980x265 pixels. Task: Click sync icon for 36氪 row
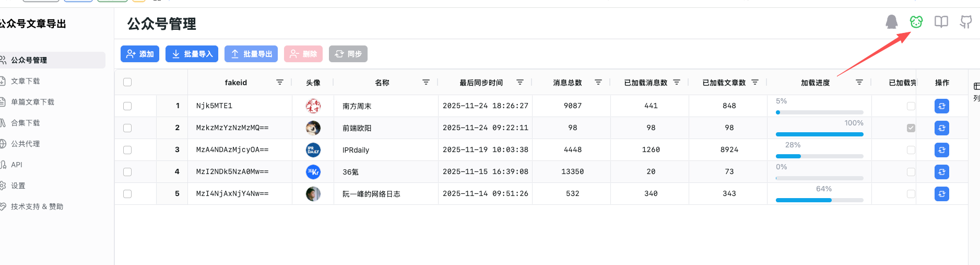tap(941, 172)
